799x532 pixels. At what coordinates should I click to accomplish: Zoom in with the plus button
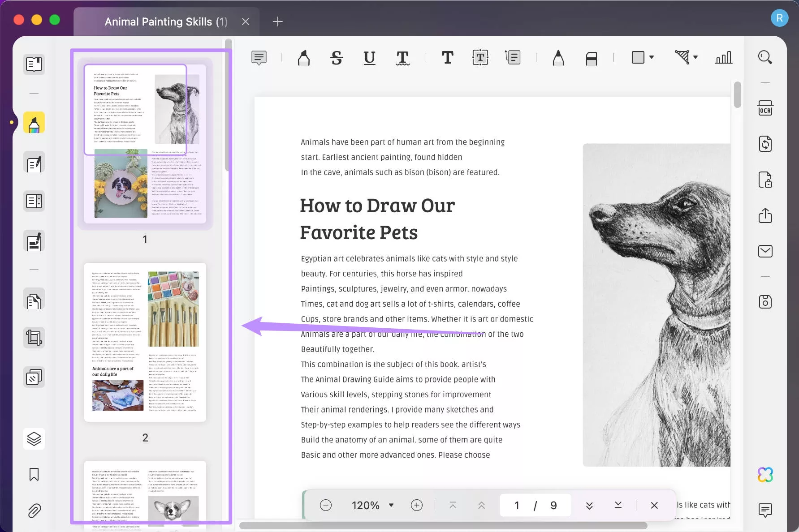417,505
